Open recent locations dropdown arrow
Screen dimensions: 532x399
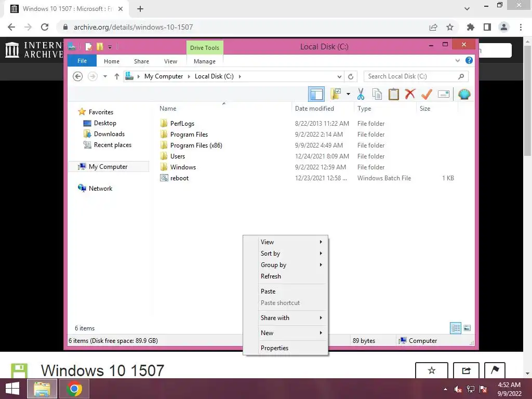coord(105,76)
